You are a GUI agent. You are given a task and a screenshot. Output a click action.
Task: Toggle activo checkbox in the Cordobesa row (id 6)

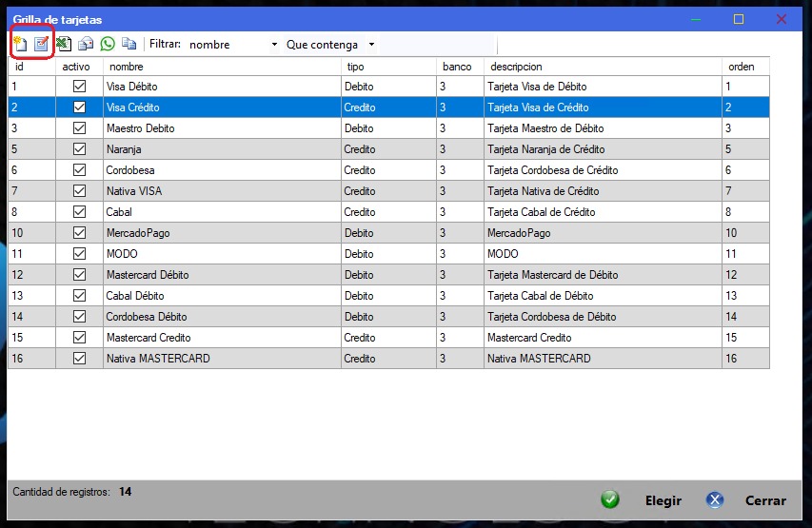(79, 169)
